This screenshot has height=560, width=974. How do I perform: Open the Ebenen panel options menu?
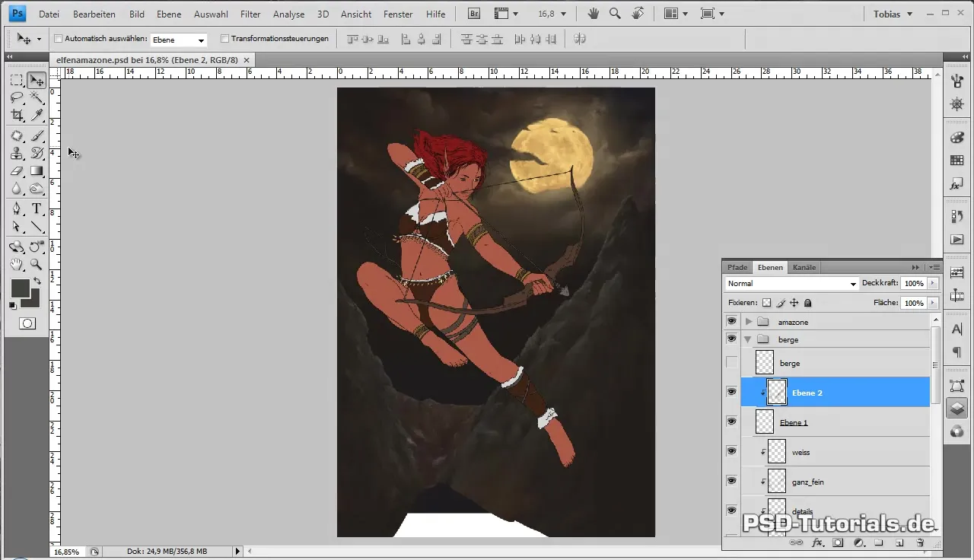coord(935,267)
